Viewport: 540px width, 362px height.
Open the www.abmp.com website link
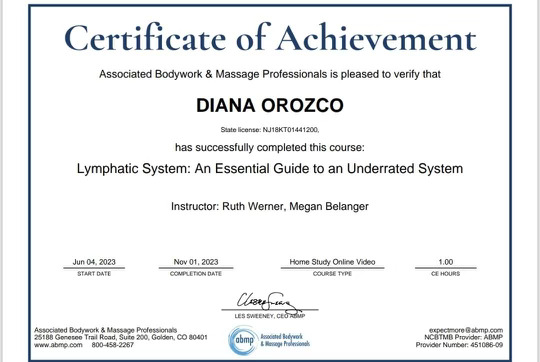tap(58, 345)
